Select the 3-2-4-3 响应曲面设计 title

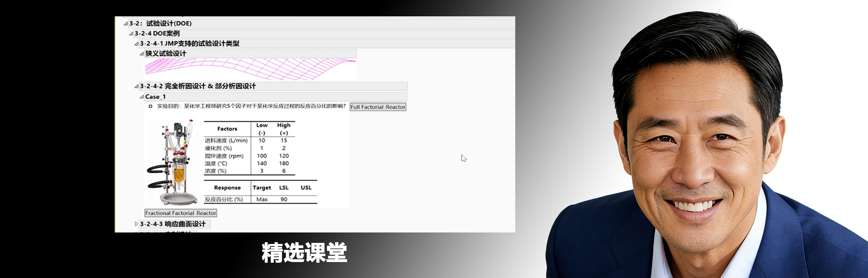pos(173,224)
